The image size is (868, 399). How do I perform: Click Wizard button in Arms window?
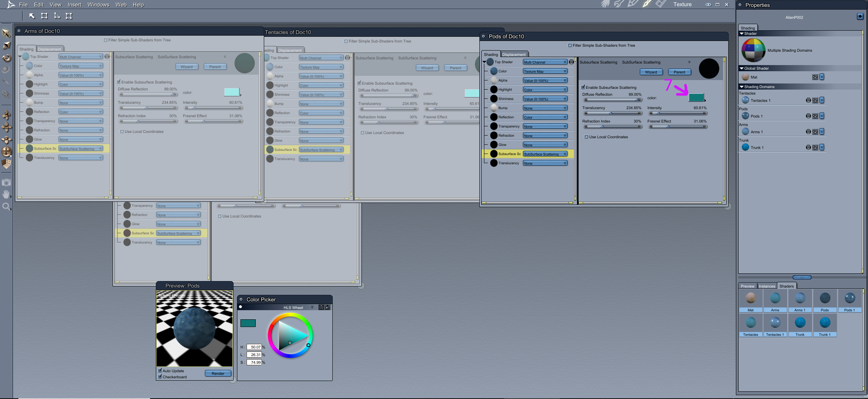[x=186, y=67]
